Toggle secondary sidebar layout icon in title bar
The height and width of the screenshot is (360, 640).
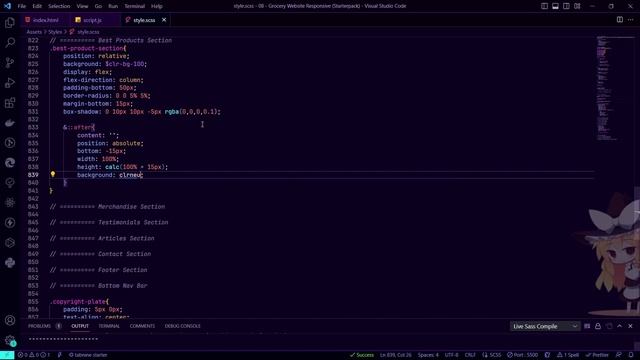(566, 6)
